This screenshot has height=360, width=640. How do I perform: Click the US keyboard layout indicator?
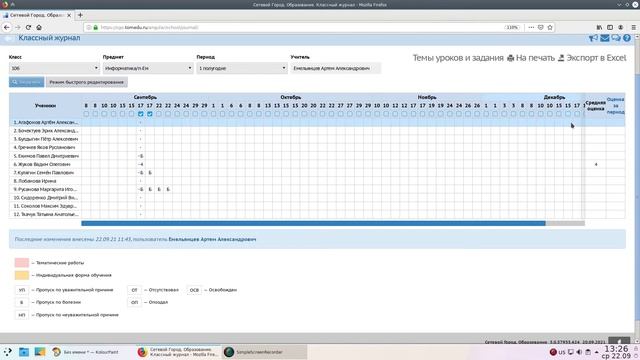pos(562,352)
